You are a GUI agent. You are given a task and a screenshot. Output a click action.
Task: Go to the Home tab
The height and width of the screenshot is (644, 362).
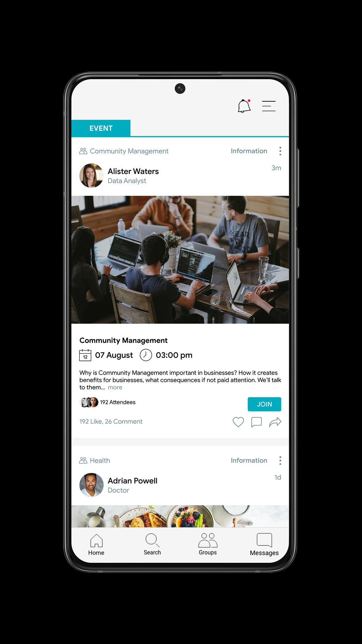tap(96, 544)
